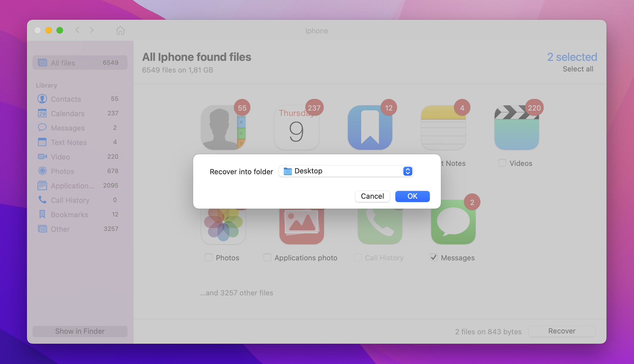Screen dimensions: 634x364
Task: Select Bookmarks count 12 in sidebar
Action: (x=115, y=214)
